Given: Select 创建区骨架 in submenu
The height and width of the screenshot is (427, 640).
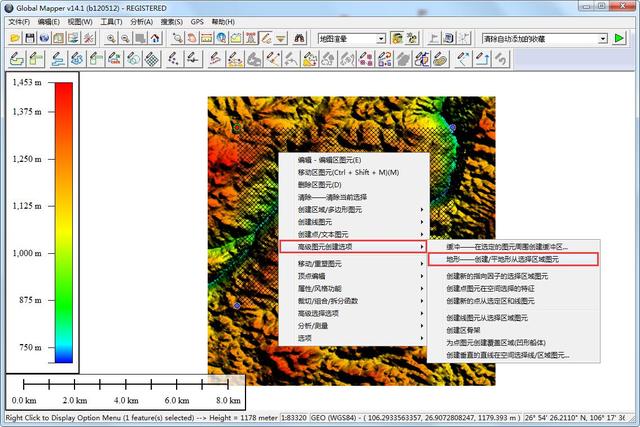Looking at the screenshot, I should click(513, 330).
